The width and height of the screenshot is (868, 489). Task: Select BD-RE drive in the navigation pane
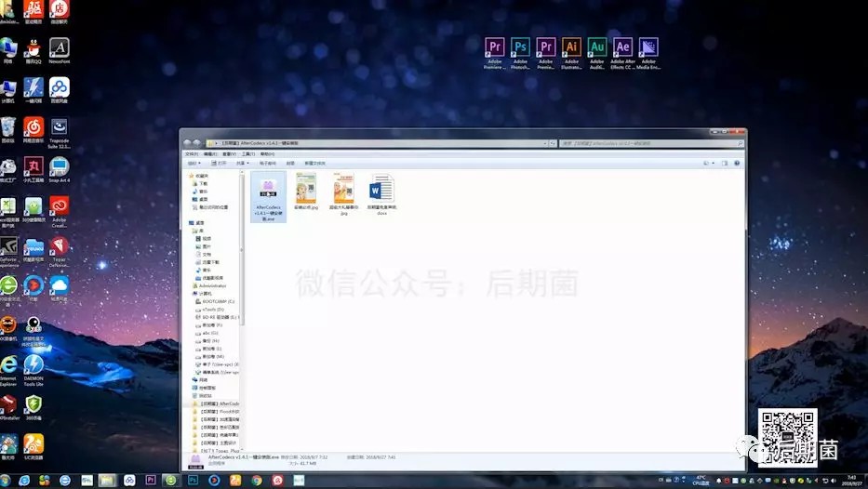click(217, 318)
